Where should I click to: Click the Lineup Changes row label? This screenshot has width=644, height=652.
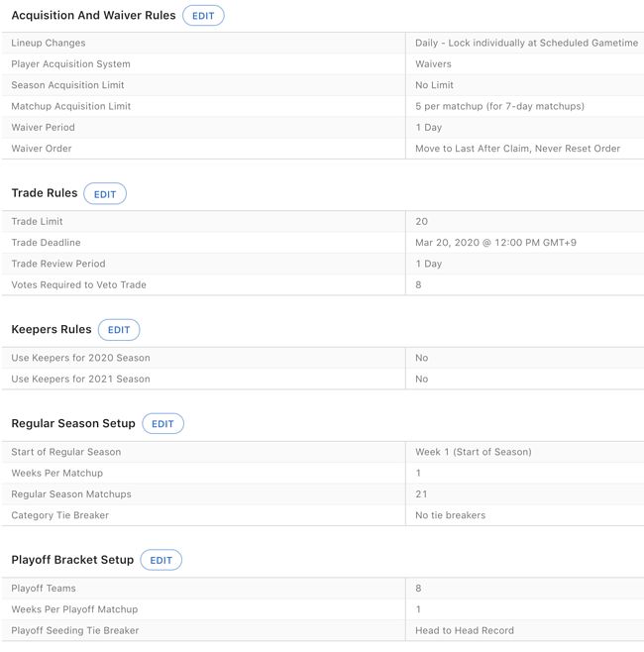49,44
